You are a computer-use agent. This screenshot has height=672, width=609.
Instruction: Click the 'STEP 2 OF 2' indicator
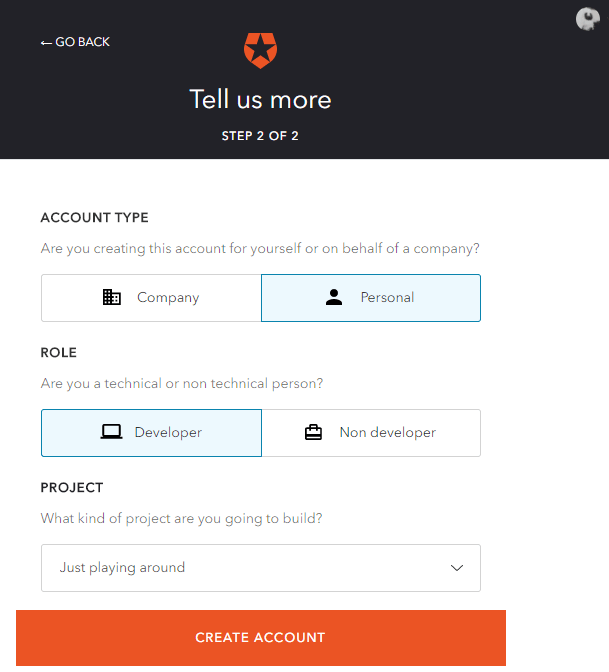pos(260,136)
